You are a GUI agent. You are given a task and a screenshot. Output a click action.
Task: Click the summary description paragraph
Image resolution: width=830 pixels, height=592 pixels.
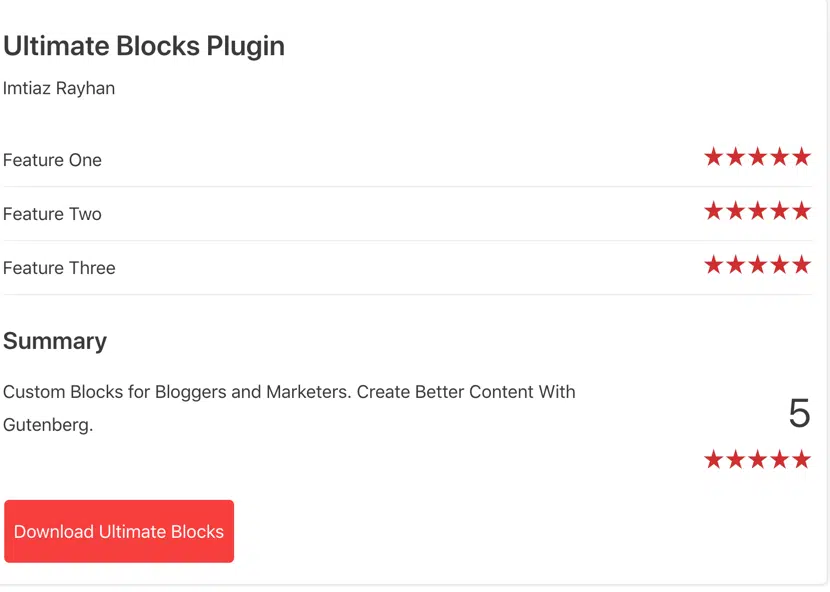point(289,408)
